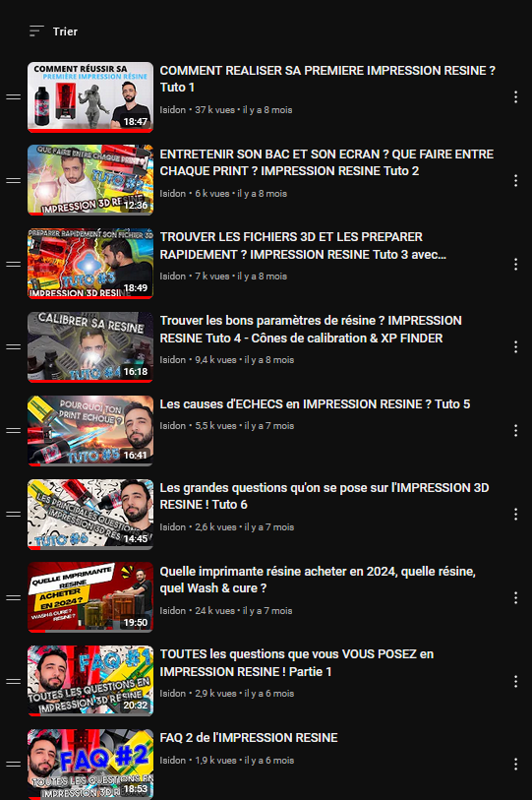Open more menu for FAQ Partie 1 video
Viewport: 532px width, 800px height.
tap(515, 682)
